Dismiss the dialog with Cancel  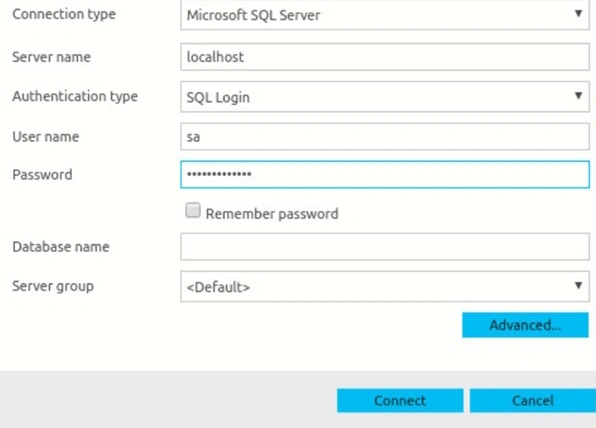point(533,401)
